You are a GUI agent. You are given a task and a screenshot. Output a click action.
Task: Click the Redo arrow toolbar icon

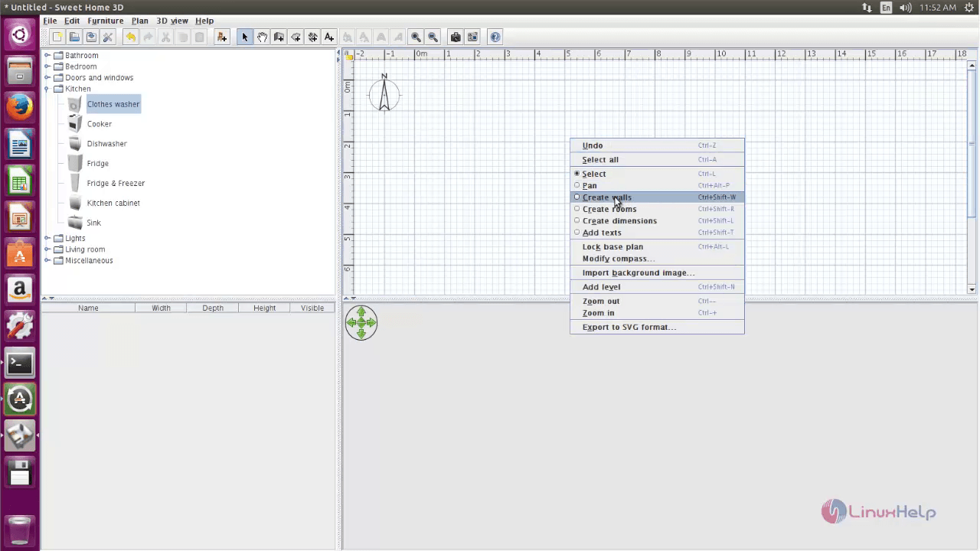(x=148, y=37)
